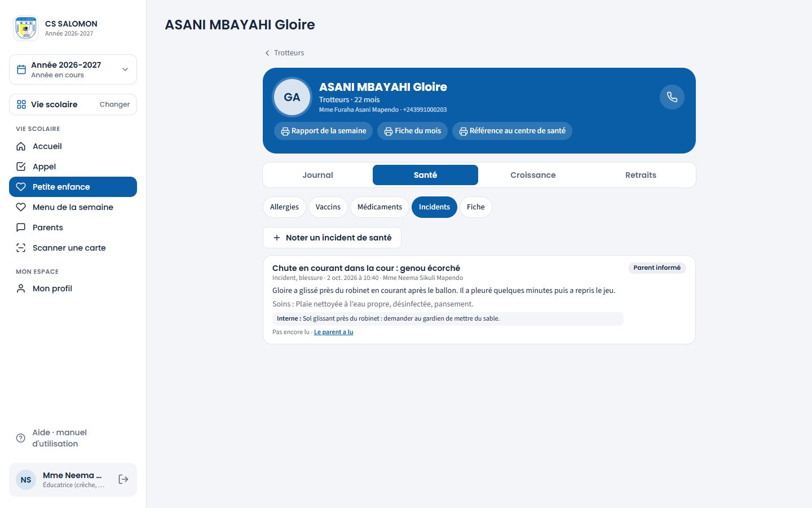Click the Mon profil person icon

pyautogui.click(x=21, y=288)
